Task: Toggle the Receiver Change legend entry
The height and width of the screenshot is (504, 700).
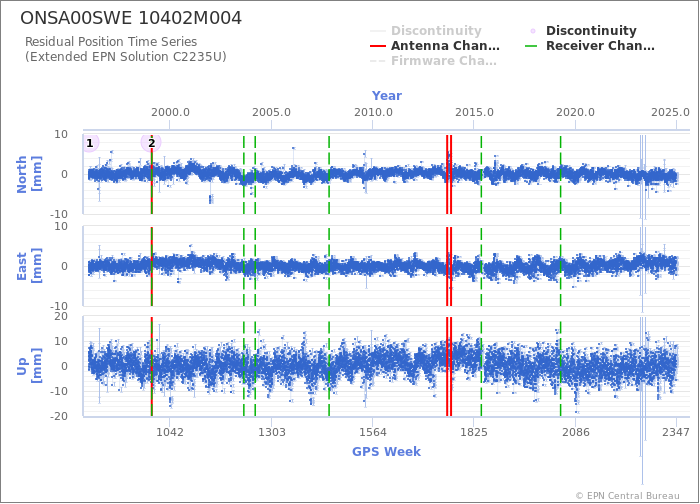Action: click(590, 46)
